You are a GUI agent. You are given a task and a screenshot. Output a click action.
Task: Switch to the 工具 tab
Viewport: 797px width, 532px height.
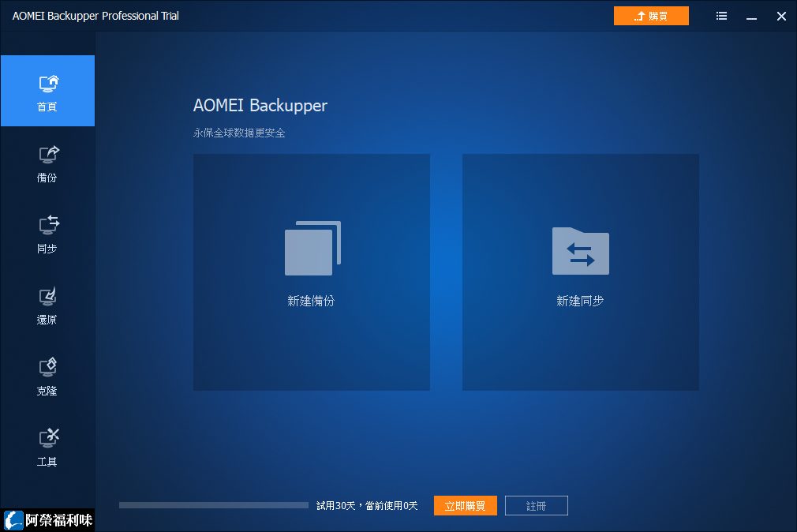(x=47, y=448)
